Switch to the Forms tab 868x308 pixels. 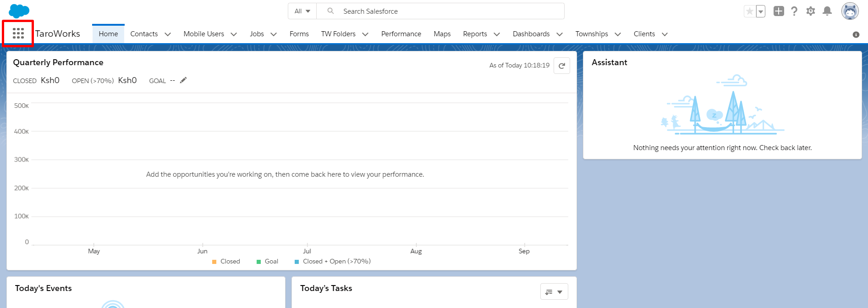pyautogui.click(x=299, y=34)
